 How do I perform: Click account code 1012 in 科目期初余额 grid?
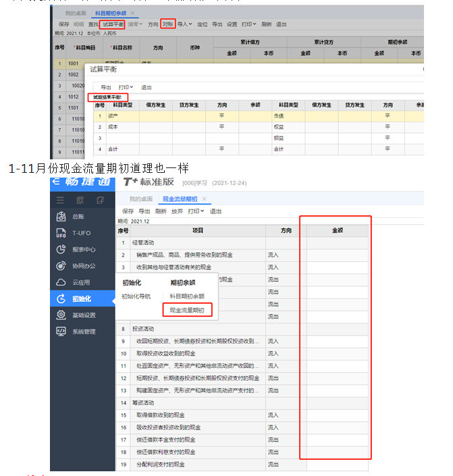pos(73,97)
